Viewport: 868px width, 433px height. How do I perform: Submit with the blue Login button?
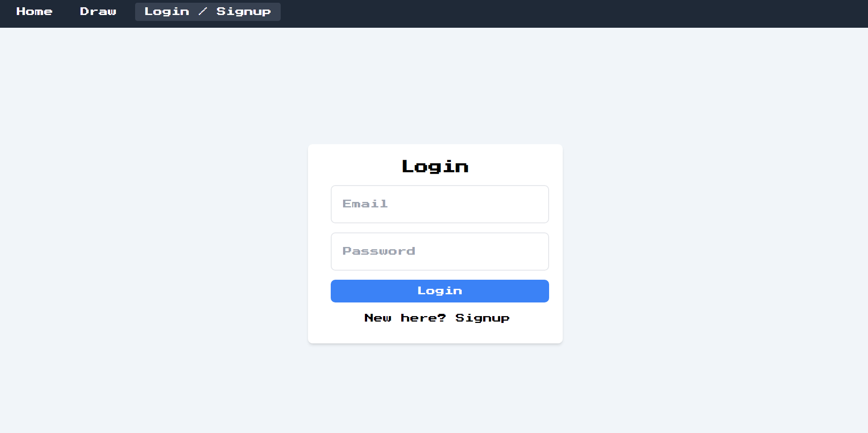tap(439, 291)
